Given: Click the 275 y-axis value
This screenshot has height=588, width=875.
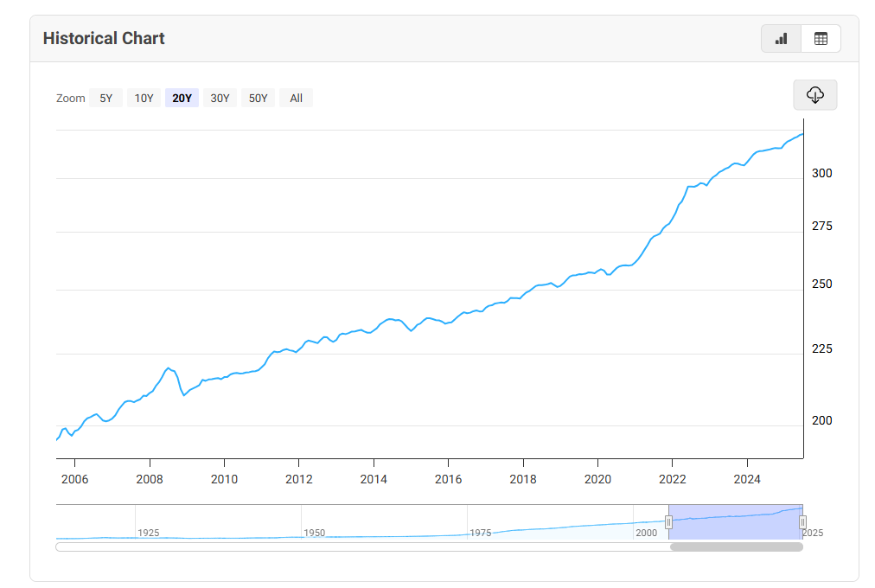Looking at the screenshot, I should pyautogui.click(x=822, y=226).
